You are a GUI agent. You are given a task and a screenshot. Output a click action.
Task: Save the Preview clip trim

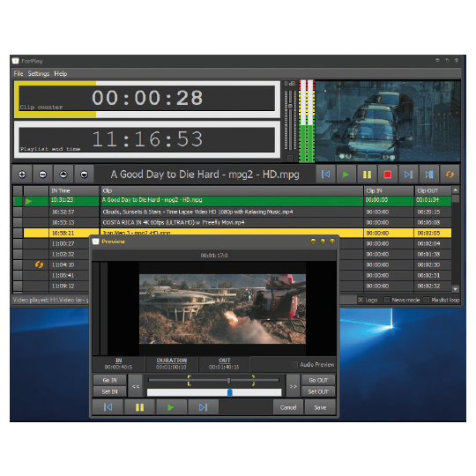click(320, 407)
